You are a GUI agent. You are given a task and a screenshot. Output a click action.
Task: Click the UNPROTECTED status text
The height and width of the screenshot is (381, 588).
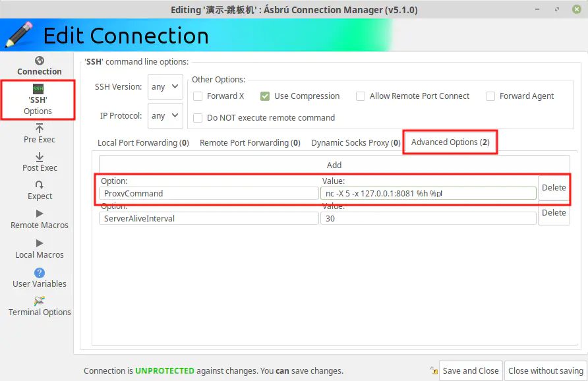tap(165, 371)
